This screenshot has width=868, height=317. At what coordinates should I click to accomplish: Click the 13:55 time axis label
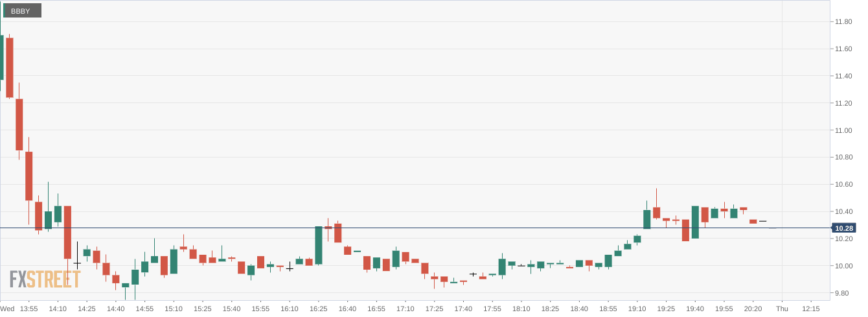(29, 309)
